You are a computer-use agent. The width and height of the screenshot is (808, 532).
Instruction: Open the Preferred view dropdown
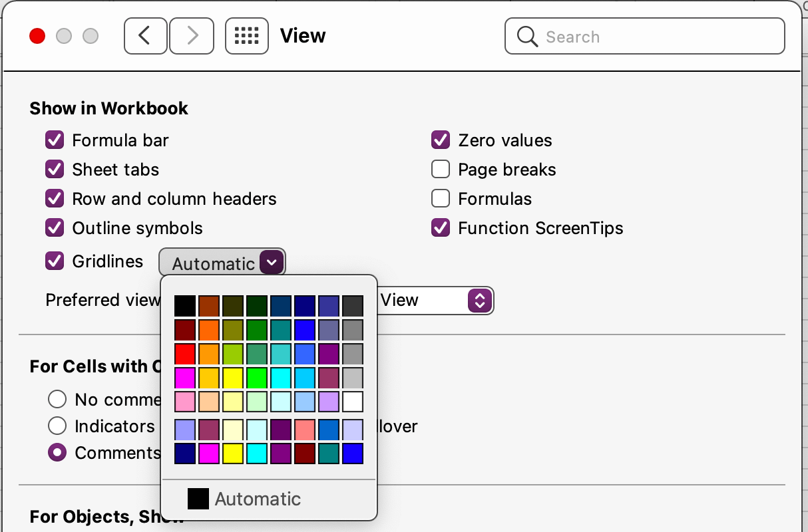(480, 301)
